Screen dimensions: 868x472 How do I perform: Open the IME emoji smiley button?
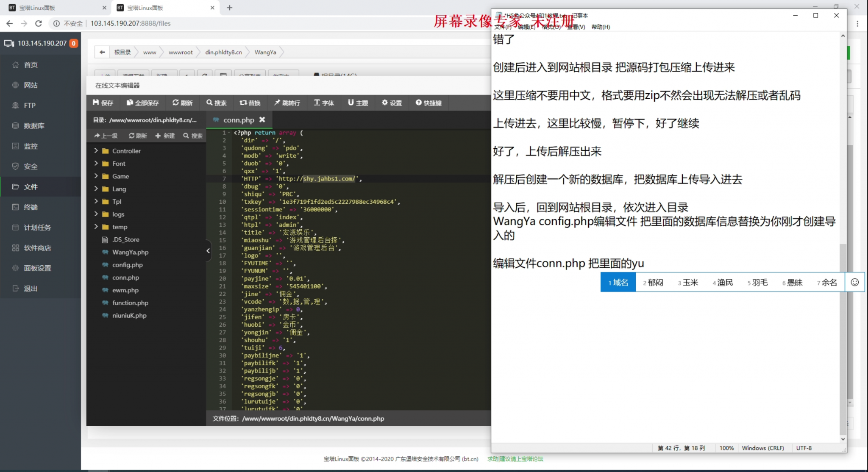click(x=854, y=283)
